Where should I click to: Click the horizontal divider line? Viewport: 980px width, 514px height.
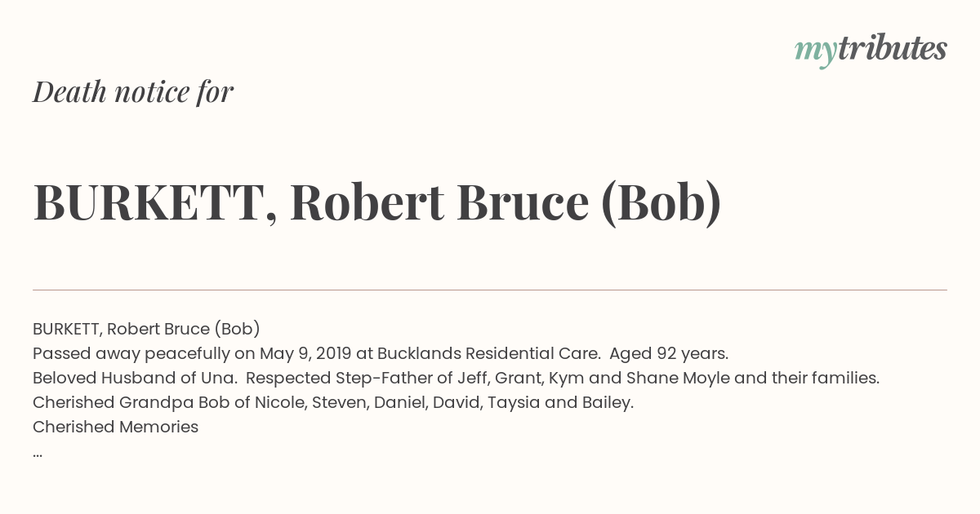pos(490,290)
